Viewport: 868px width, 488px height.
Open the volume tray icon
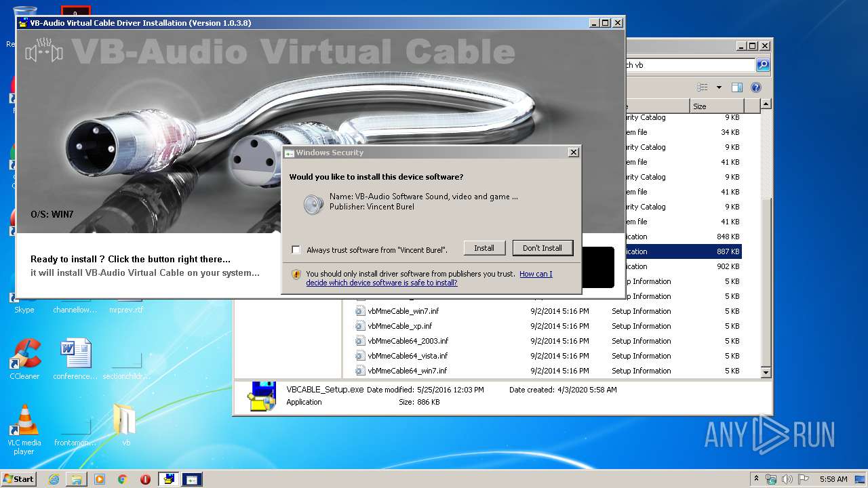click(787, 479)
